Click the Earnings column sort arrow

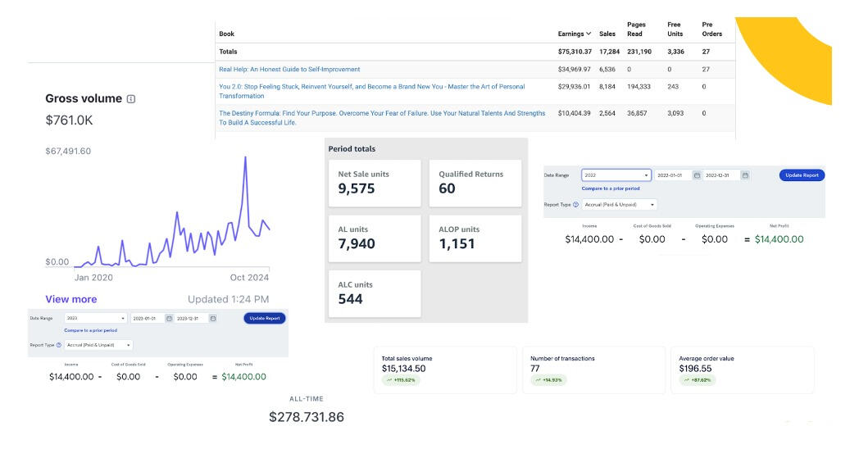pos(589,34)
